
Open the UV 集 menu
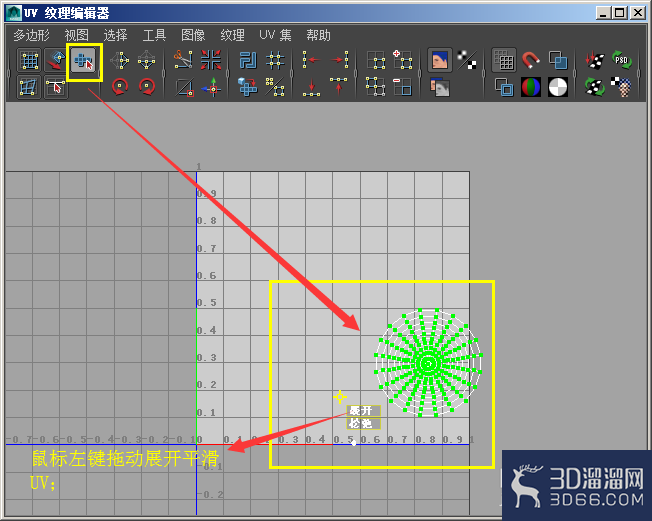pos(275,35)
